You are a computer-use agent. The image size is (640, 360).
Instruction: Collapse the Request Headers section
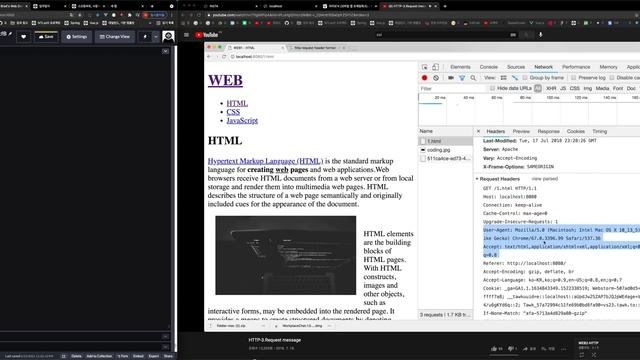(477, 179)
